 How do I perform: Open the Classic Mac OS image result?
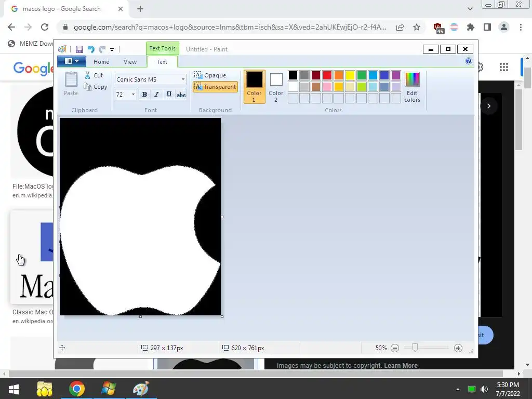[32, 258]
